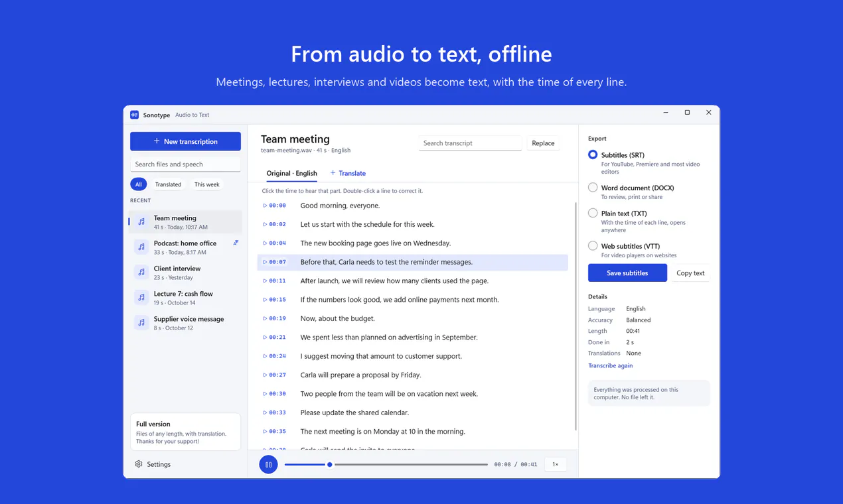The image size is (843, 504).
Task: Pause audio playback with the round button
Action: coord(268,464)
